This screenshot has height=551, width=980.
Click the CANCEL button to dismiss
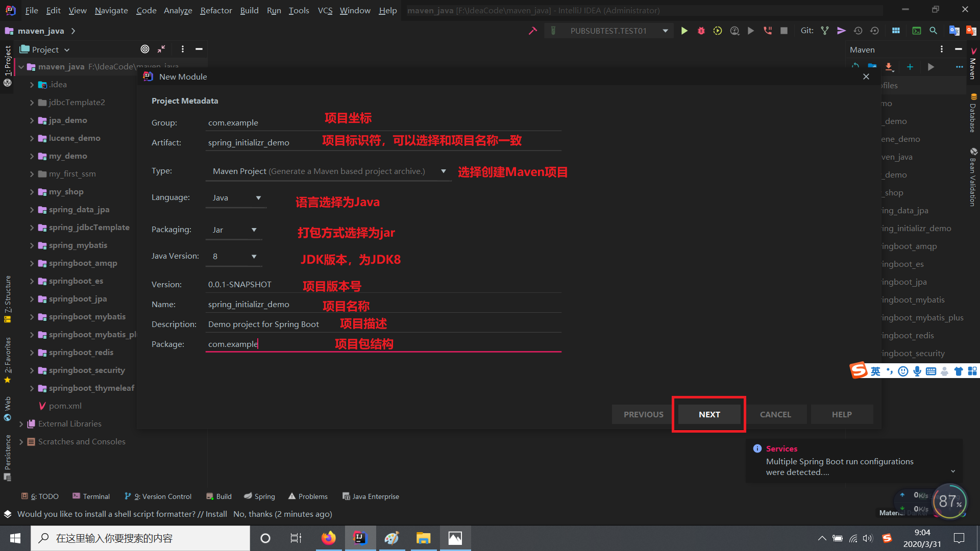[775, 414]
